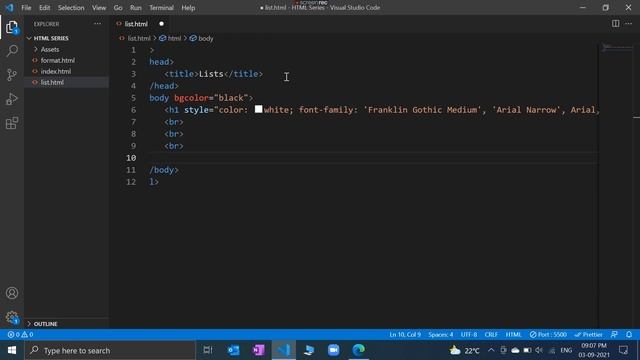This screenshot has width=640, height=360.
Task: Change language mode via HTML
Action: click(x=513, y=334)
